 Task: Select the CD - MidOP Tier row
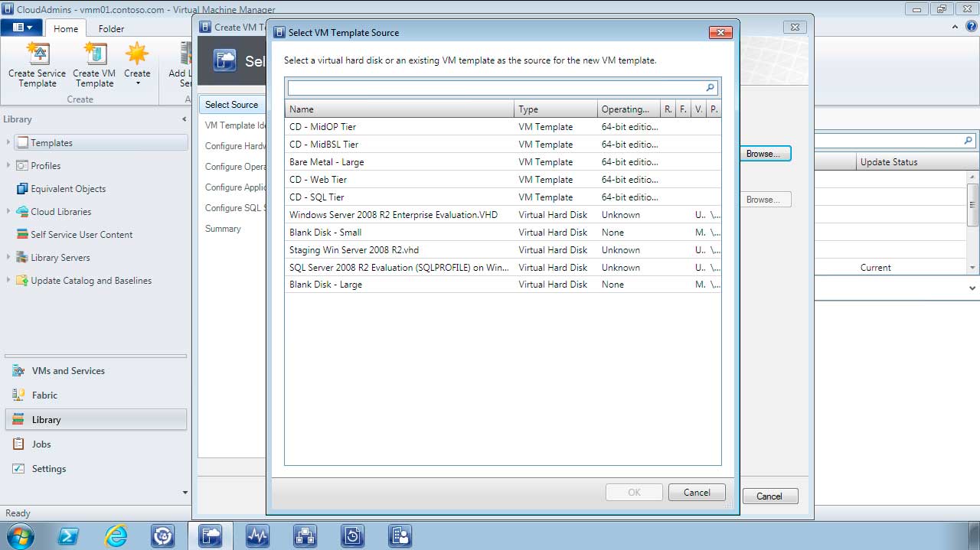(x=503, y=127)
